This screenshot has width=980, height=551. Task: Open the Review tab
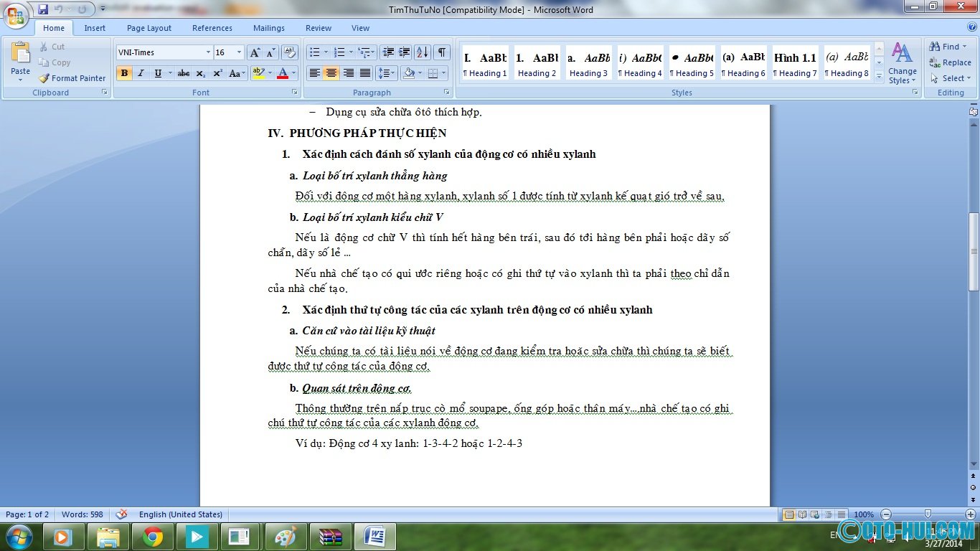pyautogui.click(x=319, y=28)
